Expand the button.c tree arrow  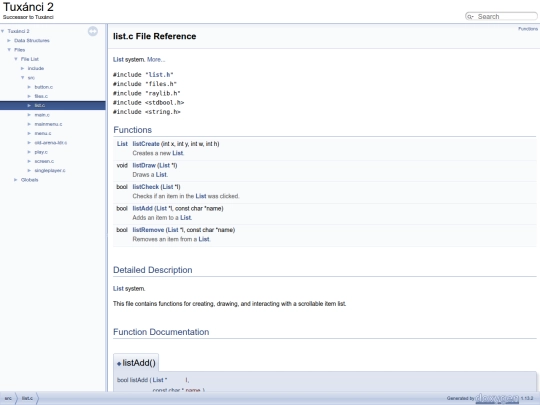click(x=29, y=87)
